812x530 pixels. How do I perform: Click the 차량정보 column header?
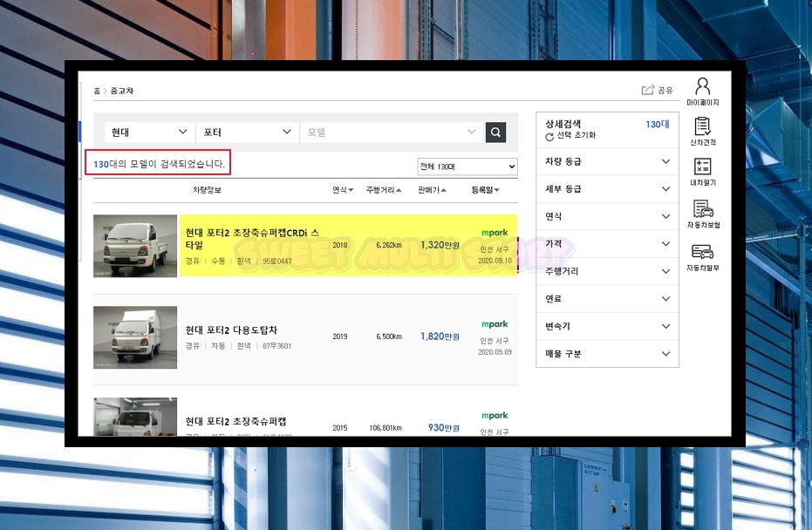(x=207, y=190)
